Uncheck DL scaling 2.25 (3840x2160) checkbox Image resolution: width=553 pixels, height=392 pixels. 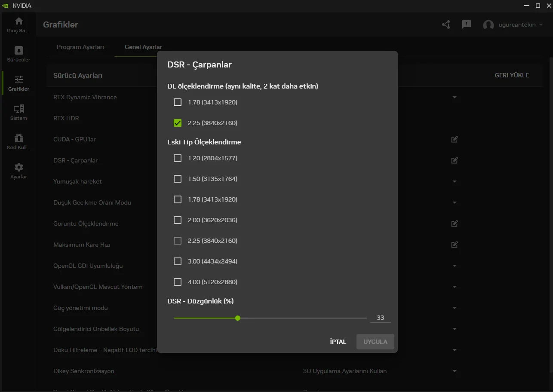pos(178,123)
